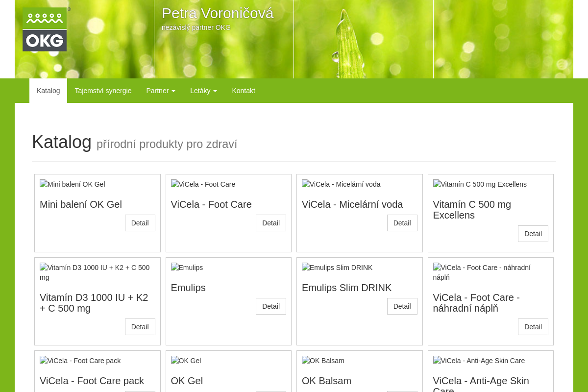
Task: Expand the Partner dropdown menu
Action: tap(161, 91)
